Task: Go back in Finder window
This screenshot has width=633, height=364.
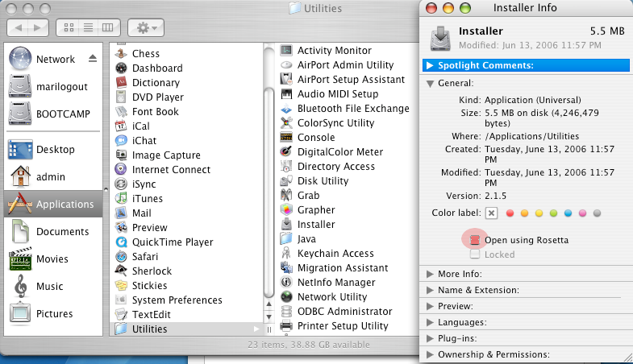Action: (19, 27)
